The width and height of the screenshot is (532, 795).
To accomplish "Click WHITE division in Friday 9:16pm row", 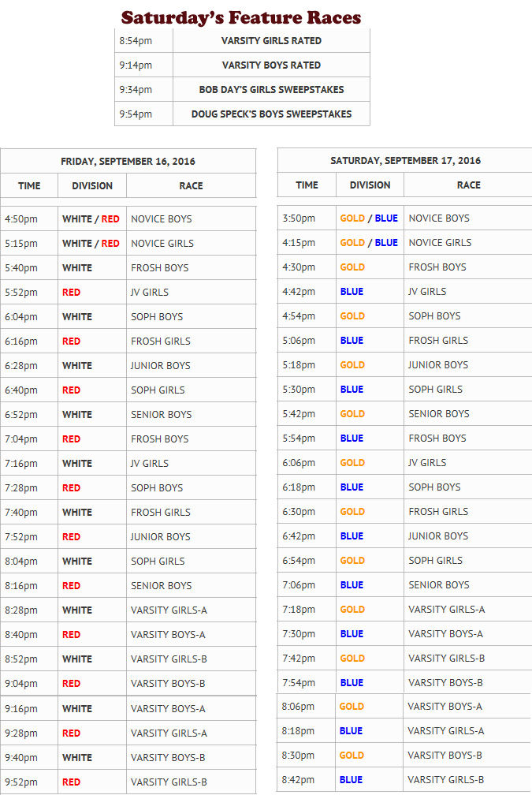I will 77,709.
